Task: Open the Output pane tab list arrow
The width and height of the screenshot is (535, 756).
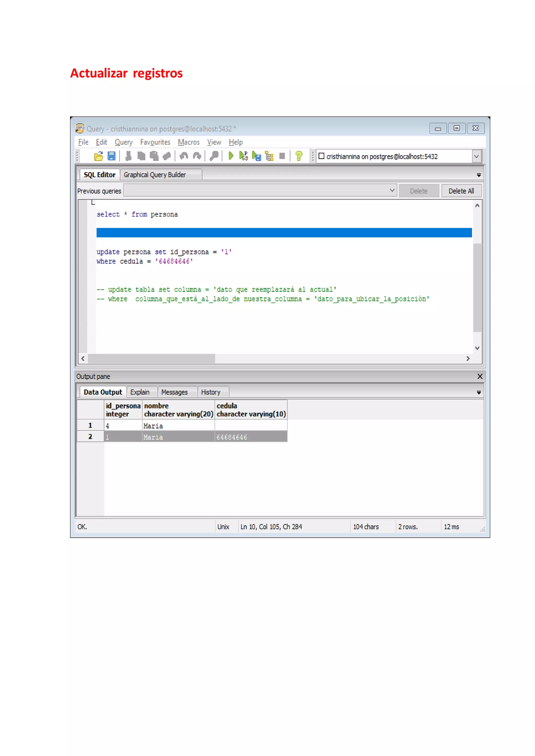Action: [x=479, y=392]
